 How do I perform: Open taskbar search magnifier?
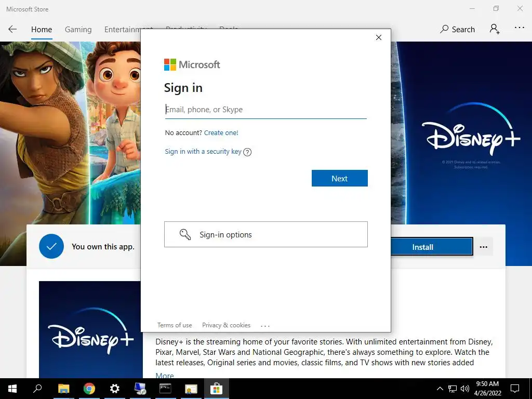click(x=37, y=389)
